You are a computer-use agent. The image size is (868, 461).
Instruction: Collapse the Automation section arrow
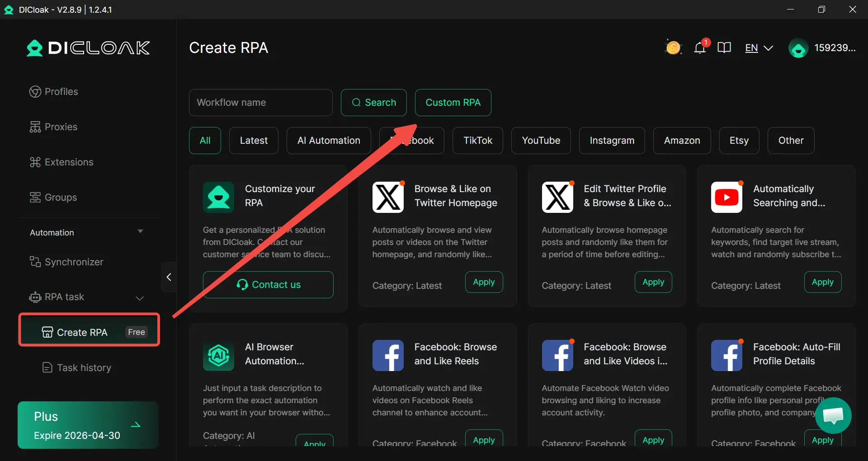click(140, 232)
